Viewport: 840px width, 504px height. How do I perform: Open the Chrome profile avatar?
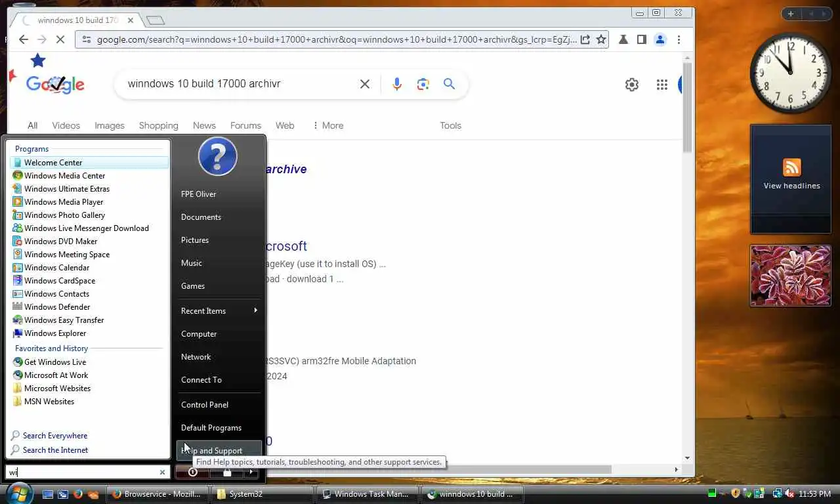[x=660, y=39]
